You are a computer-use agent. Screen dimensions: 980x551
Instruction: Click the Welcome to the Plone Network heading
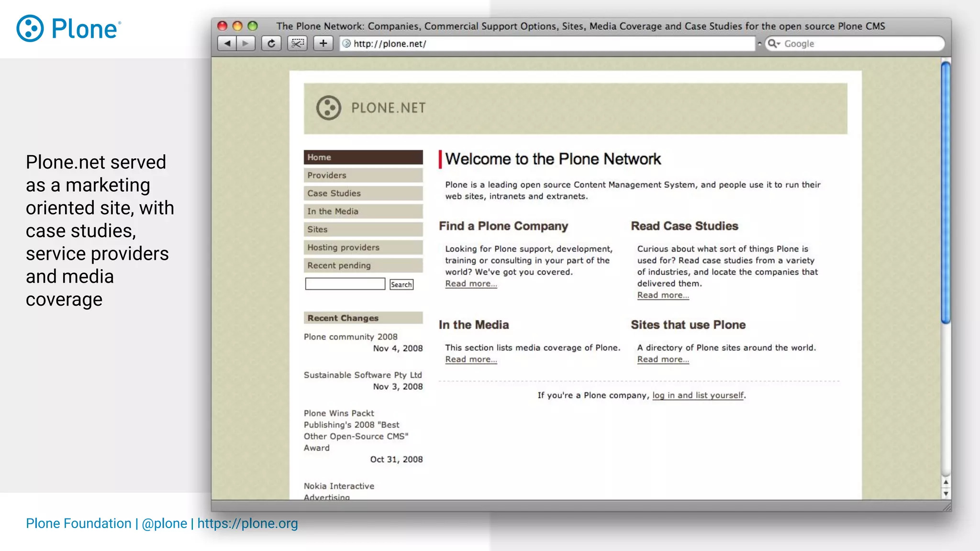tap(553, 159)
